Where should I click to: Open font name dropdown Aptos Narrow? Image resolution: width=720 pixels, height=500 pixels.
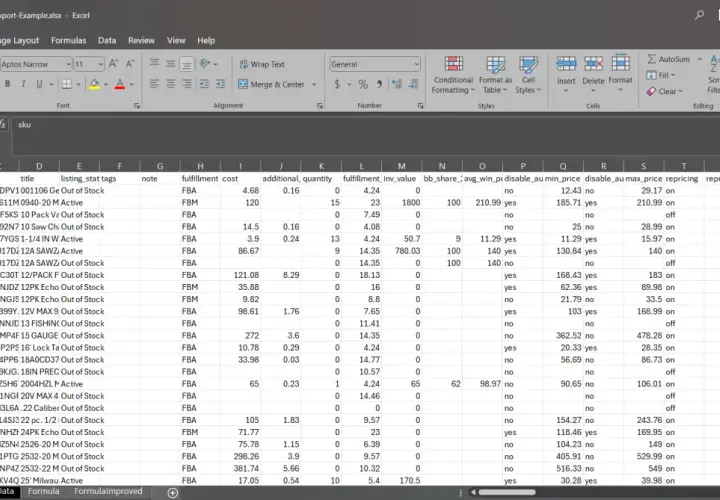tap(68, 64)
